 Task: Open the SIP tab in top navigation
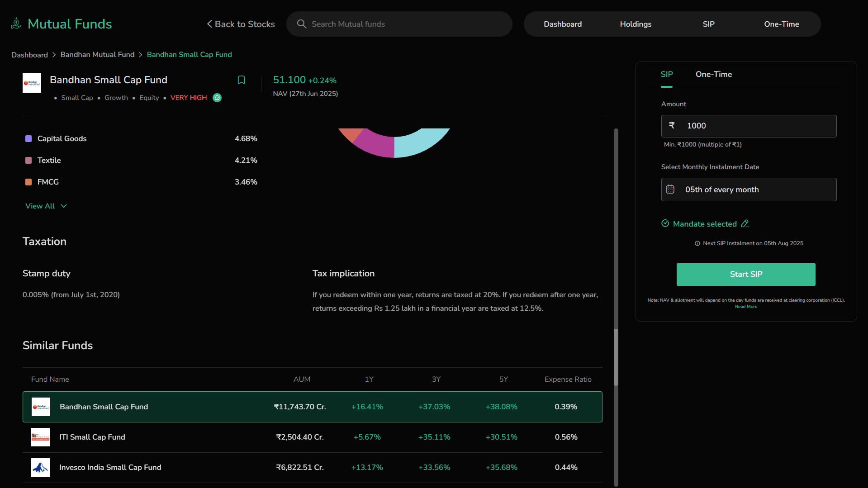tap(708, 24)
